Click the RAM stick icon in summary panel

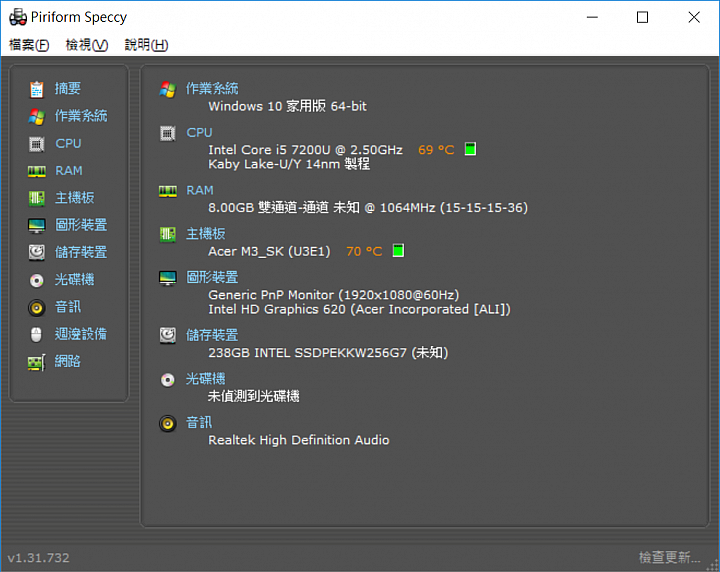(168, 191)
